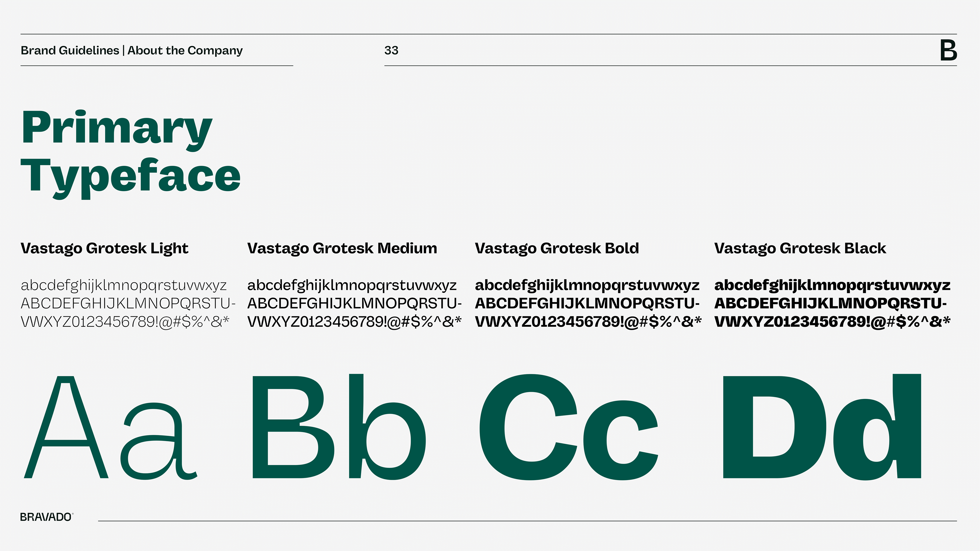This screenshot has width=980, height=551.
Task: Select the 'Vastago Grotesk Light' label
Action: [104, 248]
